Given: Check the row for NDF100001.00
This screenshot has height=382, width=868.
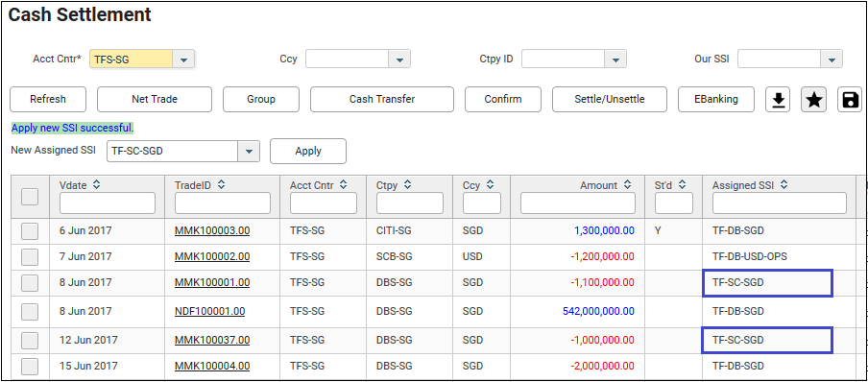Looking at the screenshot, I should [x=30, y=311].
